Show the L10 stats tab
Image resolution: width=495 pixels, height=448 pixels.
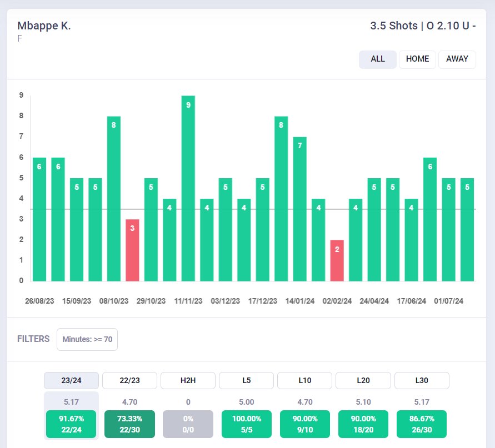[304, 380]
